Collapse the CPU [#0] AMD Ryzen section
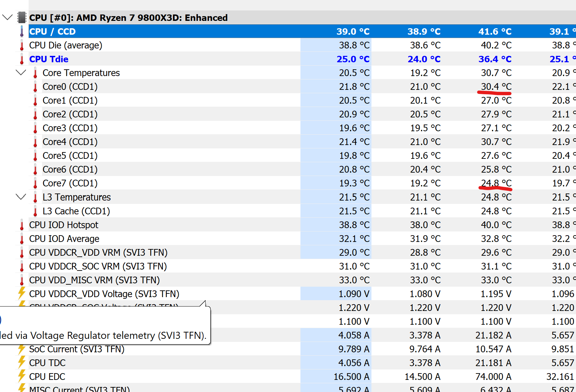 [7, 17]
